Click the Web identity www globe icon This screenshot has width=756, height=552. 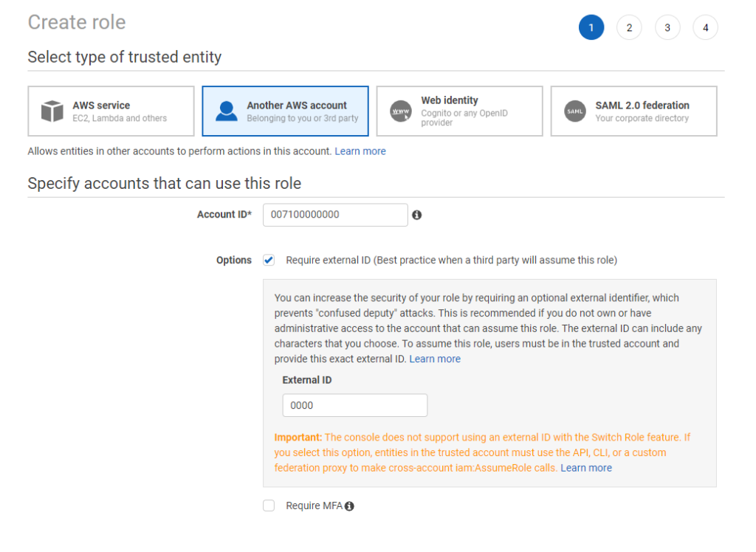[x=401, y=111]
